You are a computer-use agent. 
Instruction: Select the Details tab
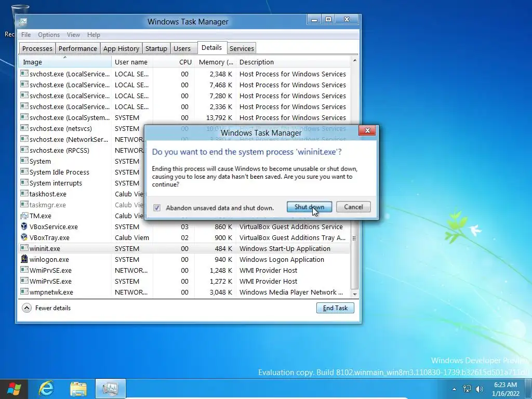coord(211,47)
